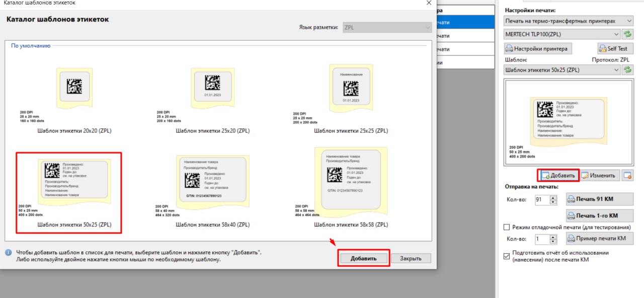Increase the 91 quantity with the spinner
The height and width of the screenshot is (298, 644).
tap(553, 197)
